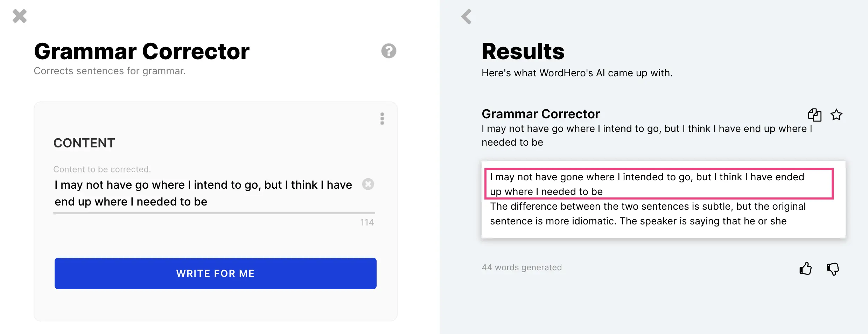The image size is (868, 334).
Task: Collapse results using the back chevron
Action: (x=466, y=16)
